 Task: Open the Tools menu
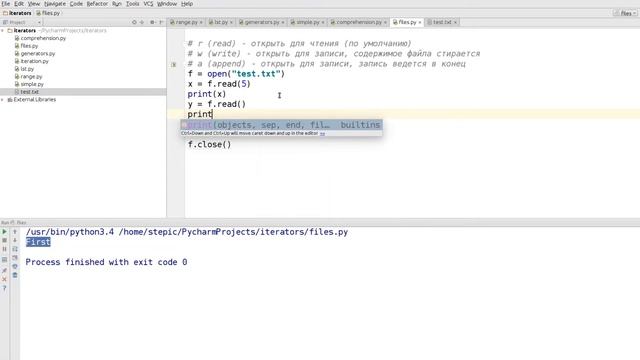[132, 4]
